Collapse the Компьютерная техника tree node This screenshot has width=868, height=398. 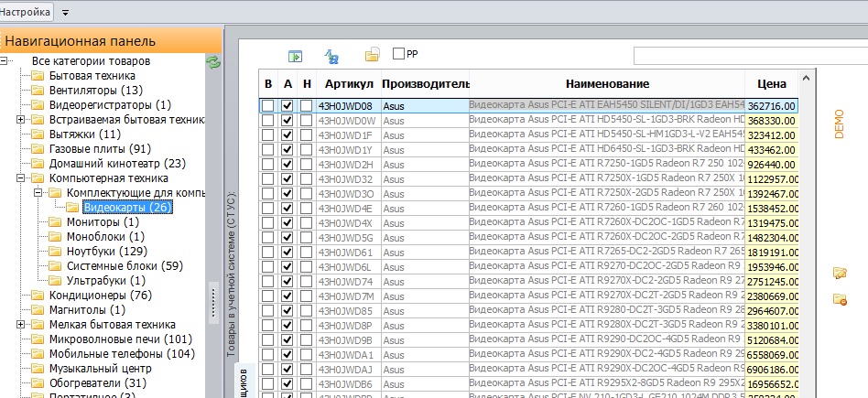21,178
